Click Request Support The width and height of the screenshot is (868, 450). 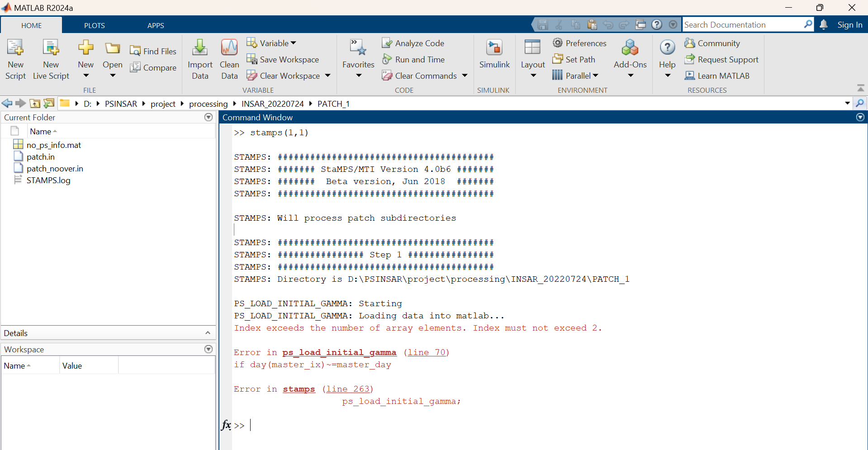(x=721, y=59)
